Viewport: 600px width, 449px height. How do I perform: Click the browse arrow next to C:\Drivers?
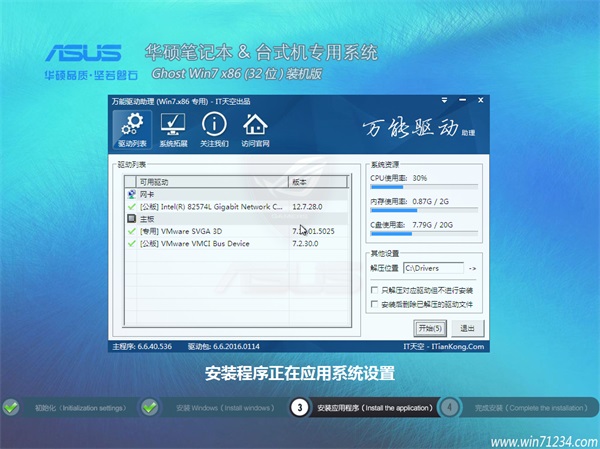tap(472, 268)
